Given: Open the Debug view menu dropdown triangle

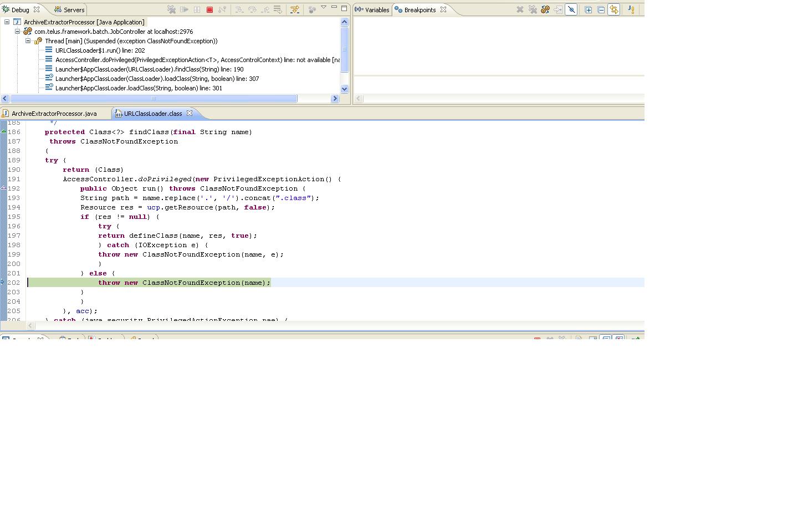Looking at the screenshot, I should [x=324, y=7].
